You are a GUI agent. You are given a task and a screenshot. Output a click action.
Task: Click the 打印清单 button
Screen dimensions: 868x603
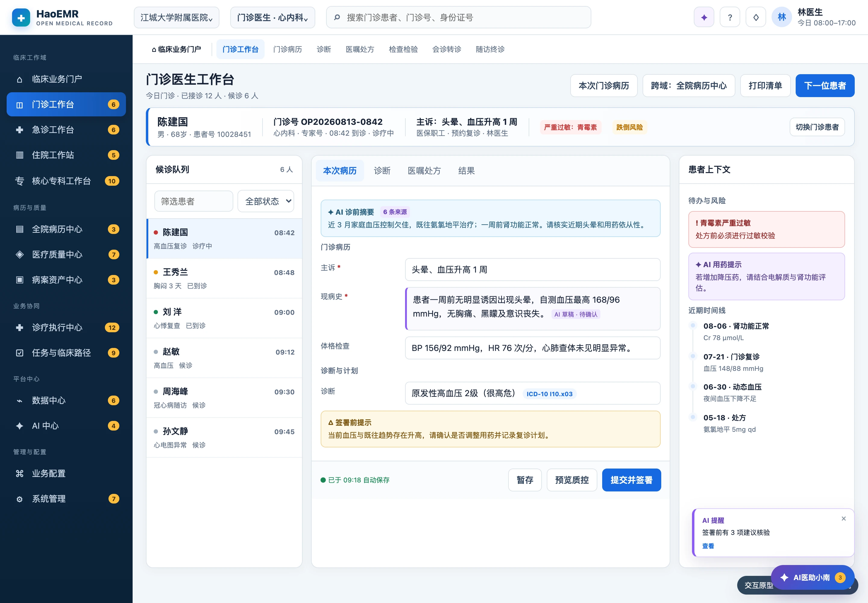[x=765, y=85]
